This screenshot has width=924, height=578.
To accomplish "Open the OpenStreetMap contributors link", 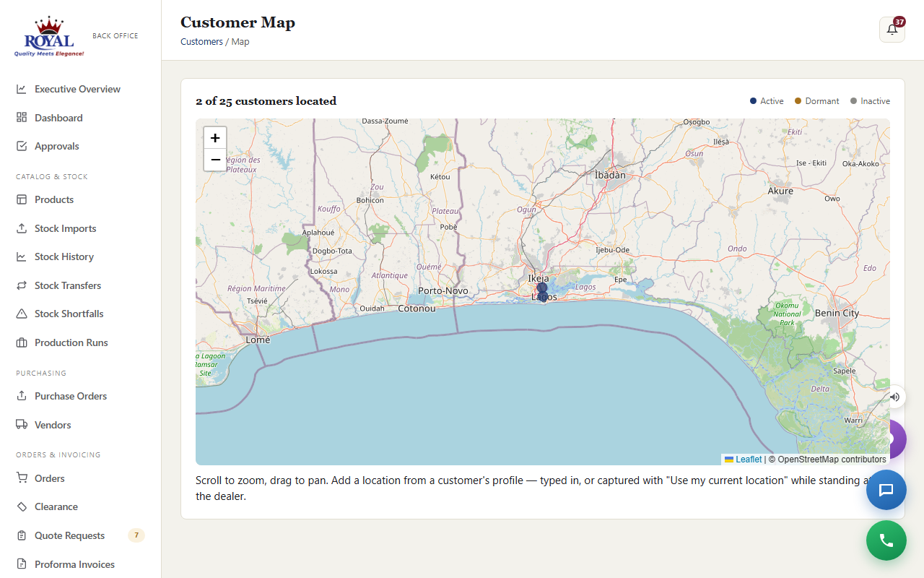I will coord(832,460).
